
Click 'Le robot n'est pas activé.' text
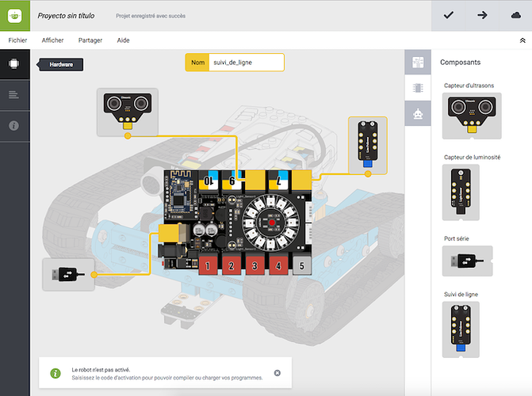101,370
